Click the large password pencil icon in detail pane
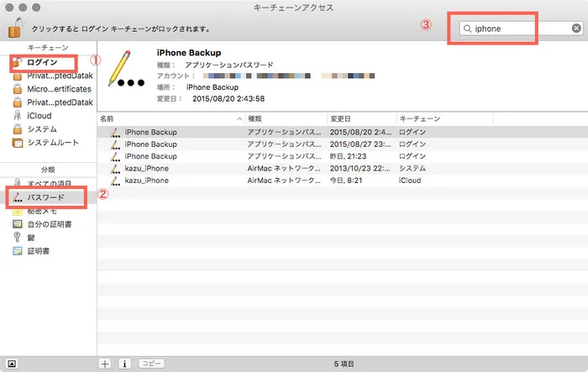 pos(126,70)
